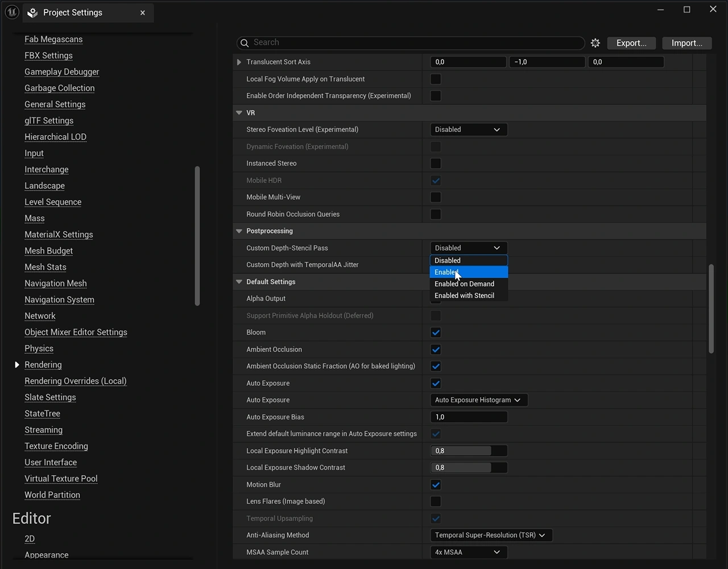
Task: Open MSAA Sample Count dropdown
Action: click(469, 552)
